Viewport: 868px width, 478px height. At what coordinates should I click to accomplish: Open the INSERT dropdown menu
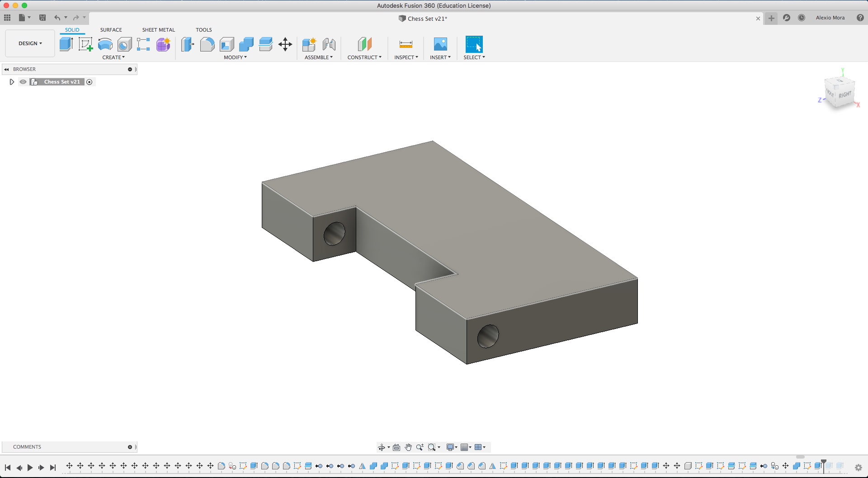(440, 57)
